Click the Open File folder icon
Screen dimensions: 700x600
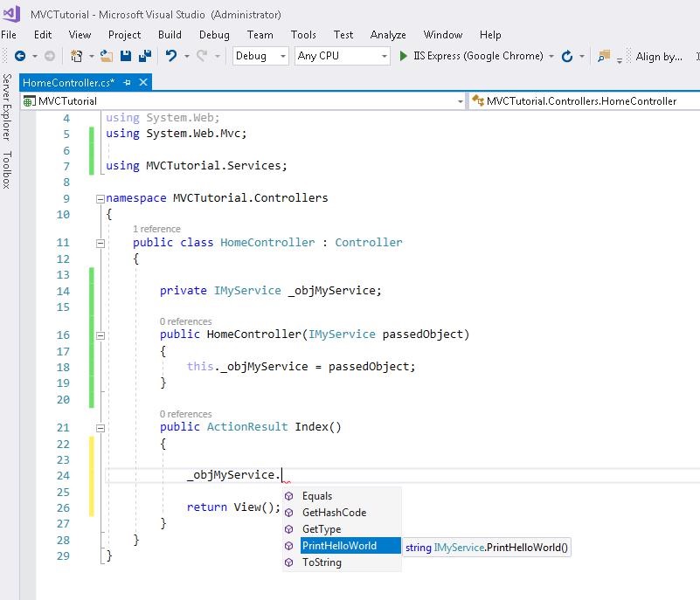(x=106, y=56)
